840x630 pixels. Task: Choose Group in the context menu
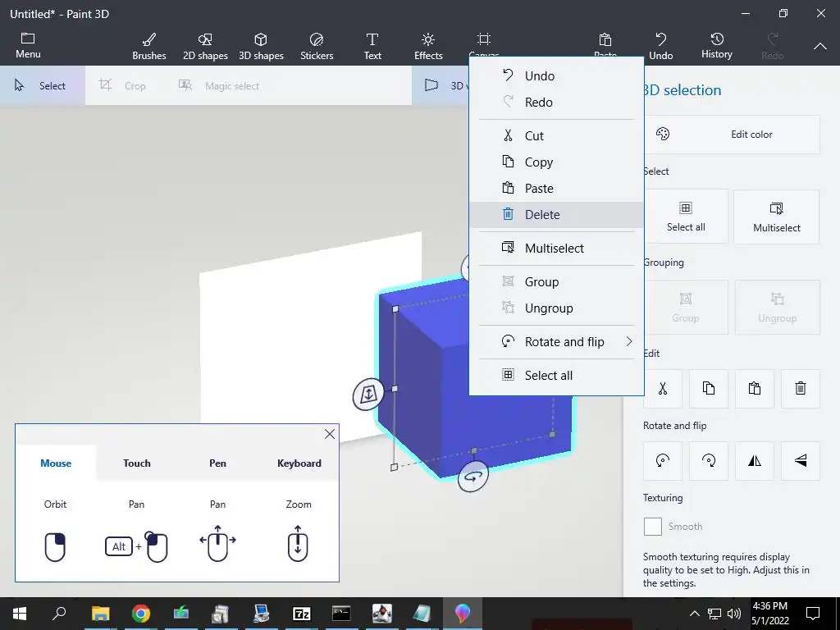556,282
